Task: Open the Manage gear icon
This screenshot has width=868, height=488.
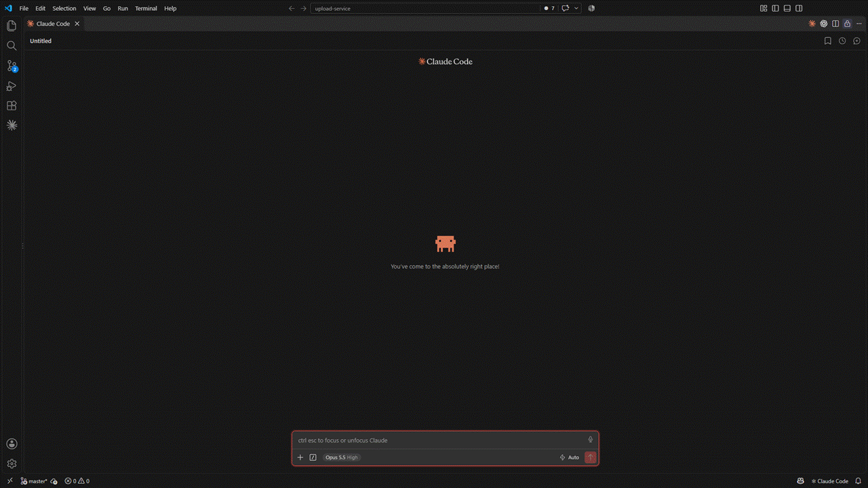Action: (12, 464)
